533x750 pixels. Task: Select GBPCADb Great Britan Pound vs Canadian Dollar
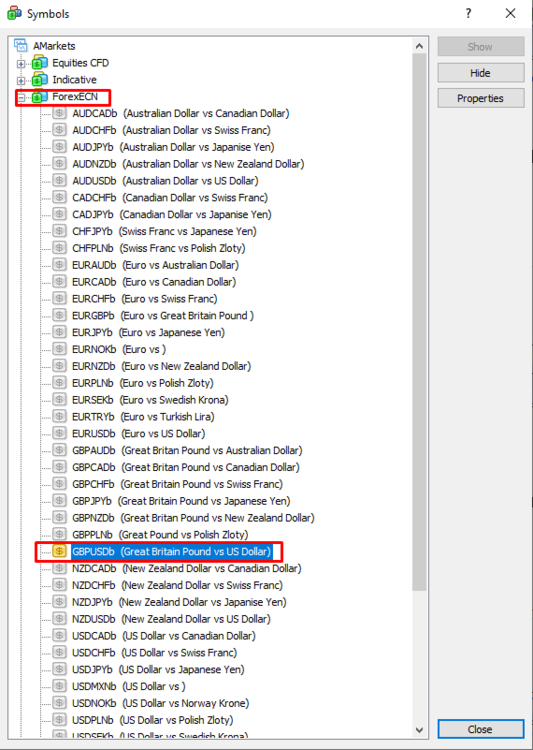point(186,467)
